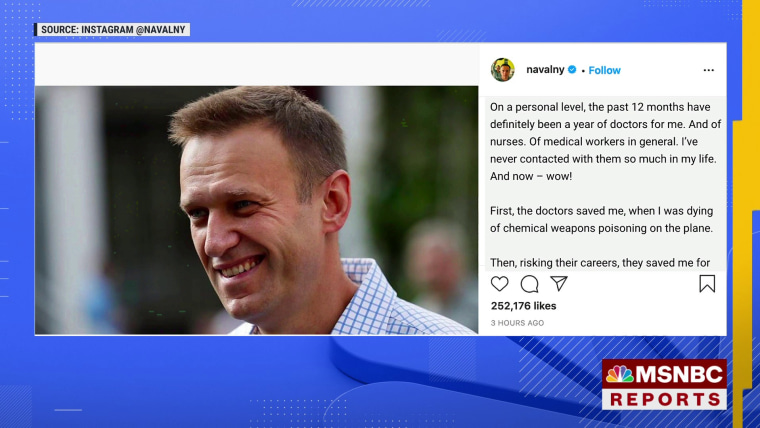Viewport: 760px width, 428px height.
Task: Click the blank white bar above the photo
Action: 257,64
